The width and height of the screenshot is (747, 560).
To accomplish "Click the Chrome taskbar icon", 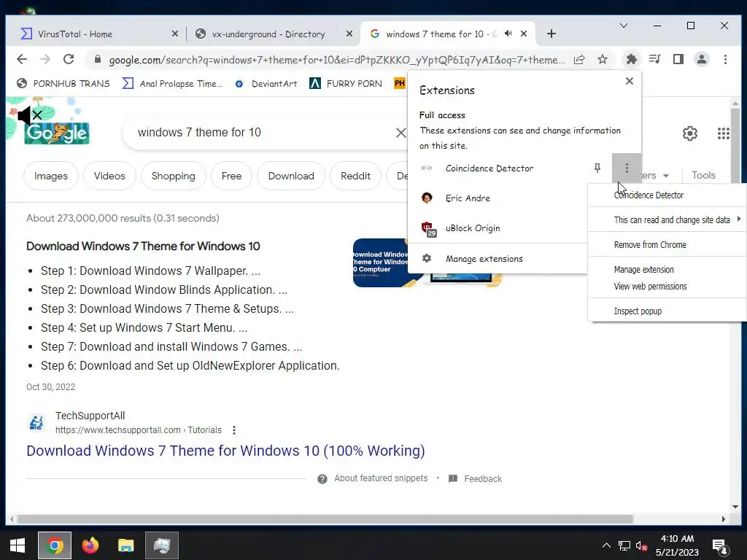I will pos(55,545).
